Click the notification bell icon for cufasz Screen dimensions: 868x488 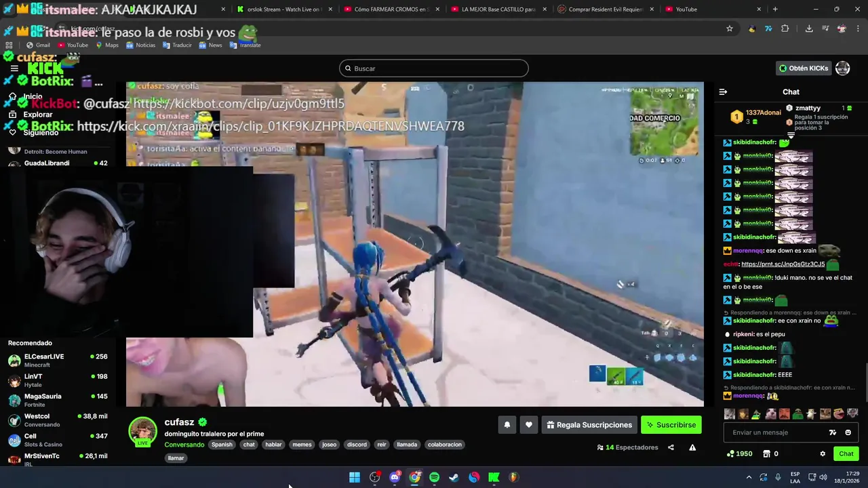507,425
